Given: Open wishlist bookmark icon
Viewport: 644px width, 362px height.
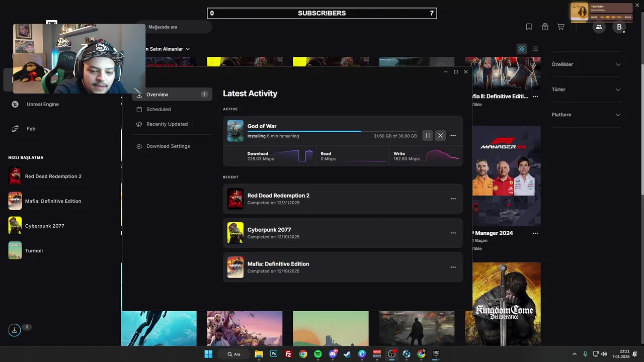Looking at the screenshot, I should [529, 27].
